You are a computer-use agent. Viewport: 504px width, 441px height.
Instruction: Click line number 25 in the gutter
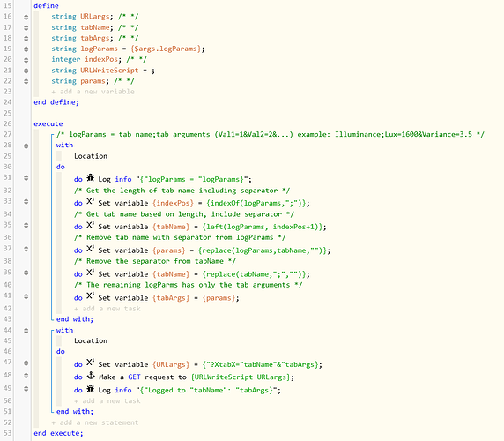pos(8,113)
